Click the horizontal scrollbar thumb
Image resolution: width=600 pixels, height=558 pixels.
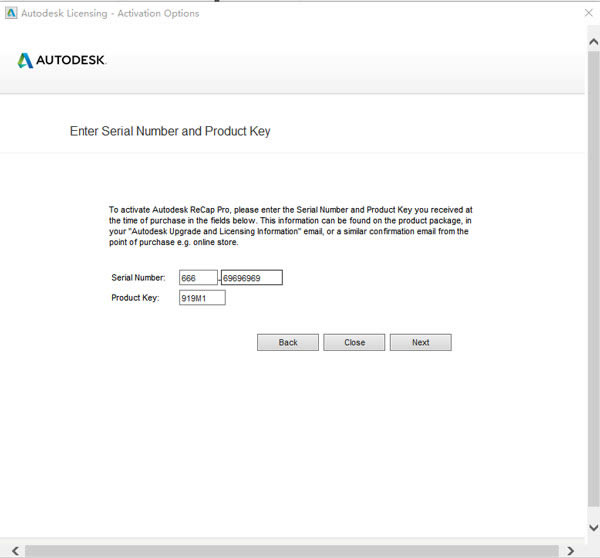coord(292,551)
